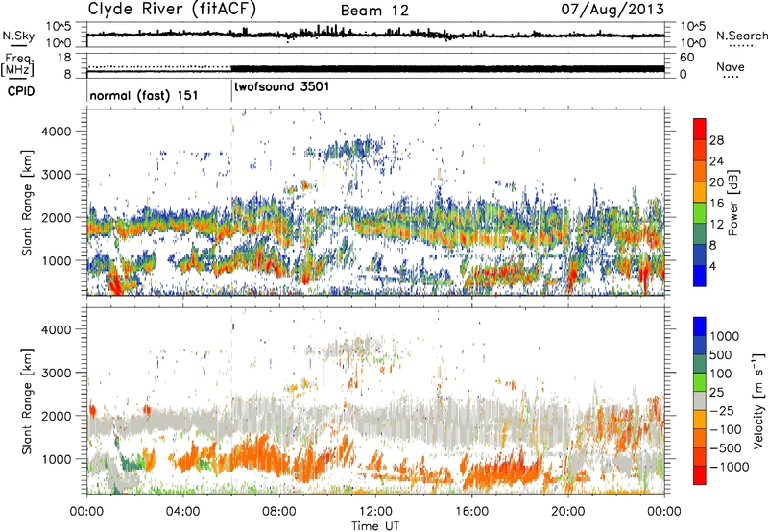Viewport: 768px width, 532px height.
Task: Click the "25" label on velocity color bar
Action: tap(717, 393)
